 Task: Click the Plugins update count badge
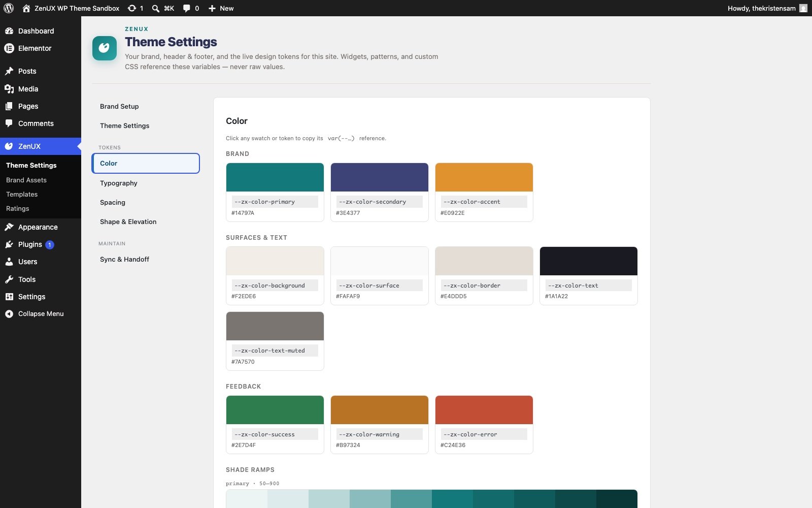point(50,245)
